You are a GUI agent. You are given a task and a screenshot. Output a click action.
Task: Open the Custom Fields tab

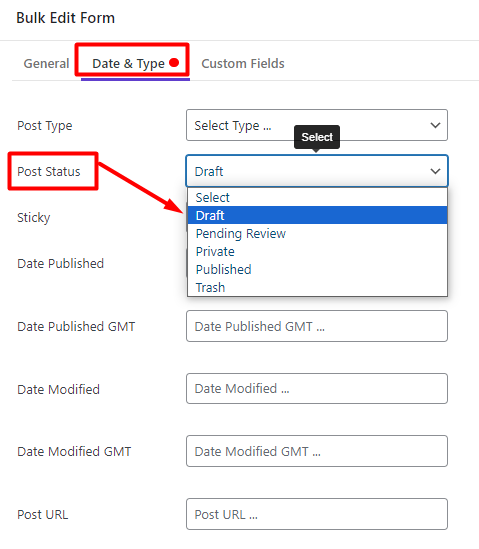243,63
